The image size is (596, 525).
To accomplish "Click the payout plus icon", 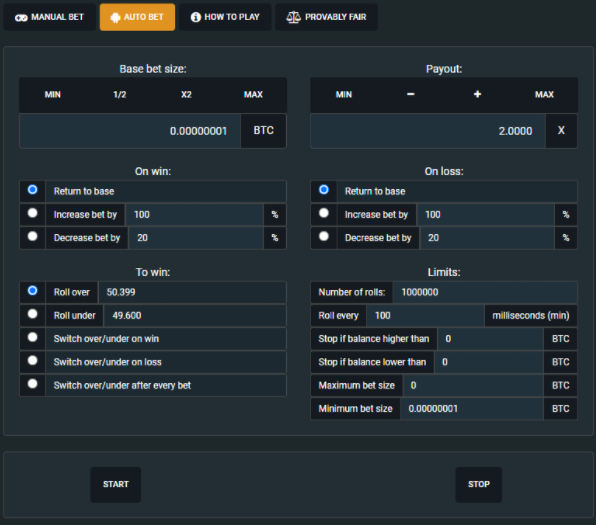I will (477, 94).
